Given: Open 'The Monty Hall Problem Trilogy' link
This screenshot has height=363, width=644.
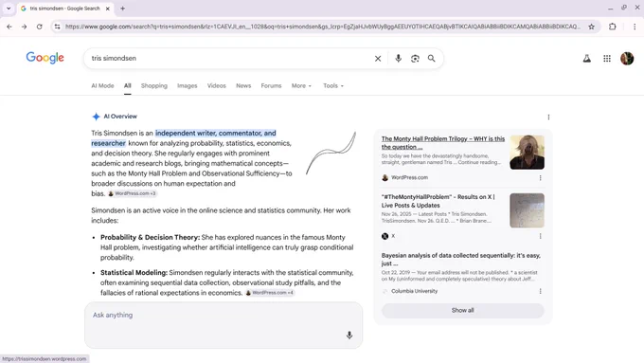Looking at the screenshot, I should pos(443,143).
